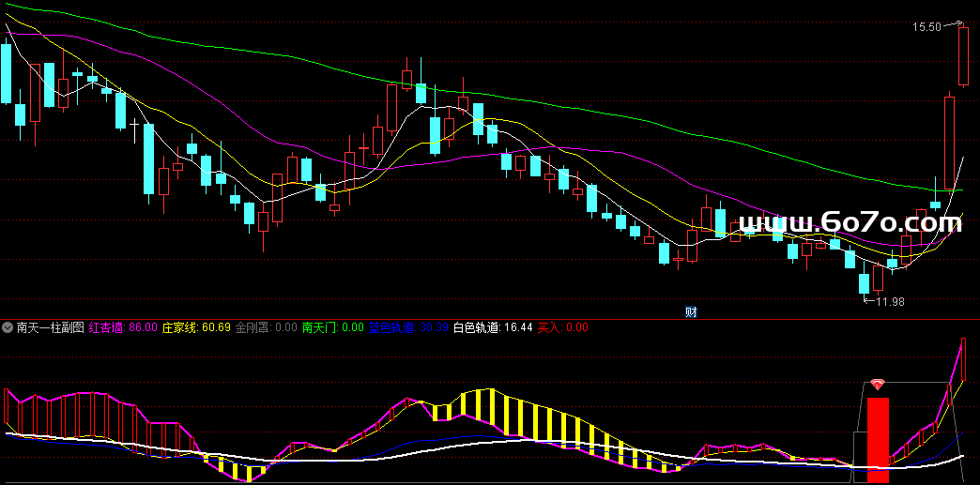This screenshot has height=485, width=980.
Task: Click the 白色轨道 indicator value label
Action: point(493,327)
